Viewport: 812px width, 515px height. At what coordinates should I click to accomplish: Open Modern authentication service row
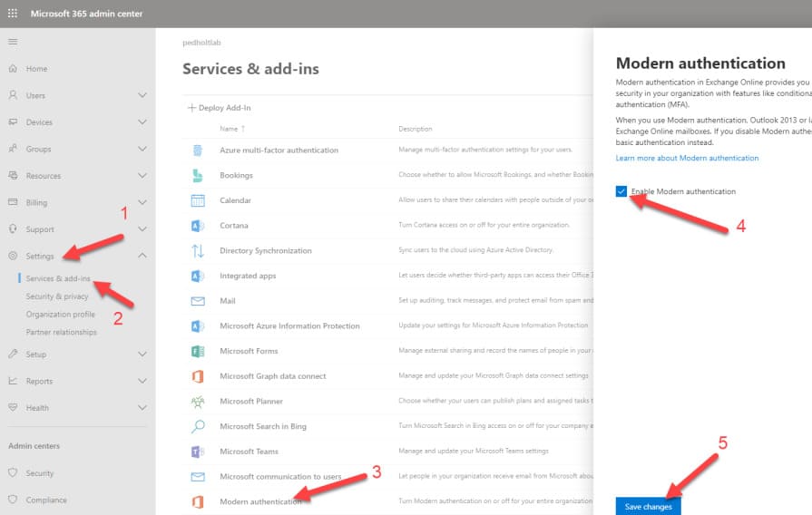click(x=387, y=501)
